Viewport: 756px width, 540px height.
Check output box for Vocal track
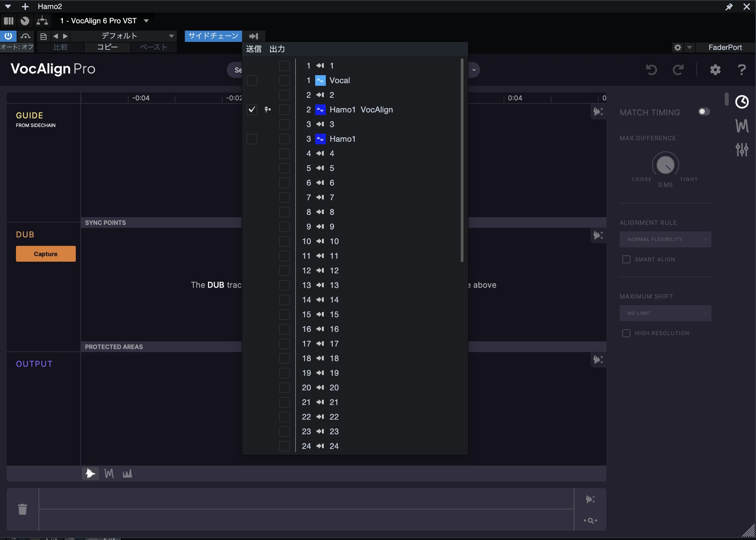(285, 80)
